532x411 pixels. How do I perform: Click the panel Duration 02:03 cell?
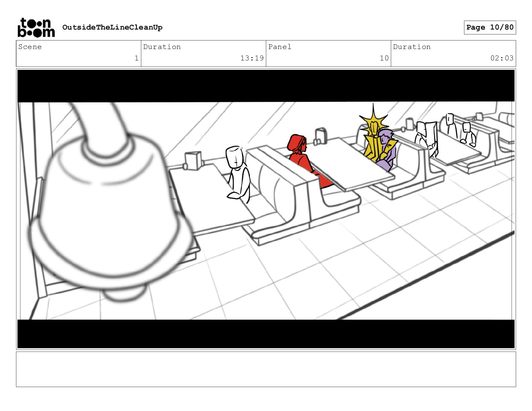(453, 53)
